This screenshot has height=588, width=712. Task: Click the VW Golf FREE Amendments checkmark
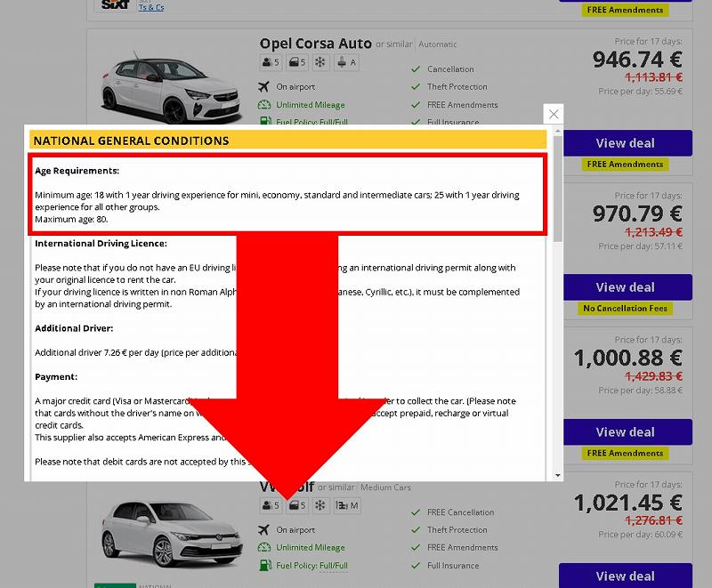pos(416,548)
